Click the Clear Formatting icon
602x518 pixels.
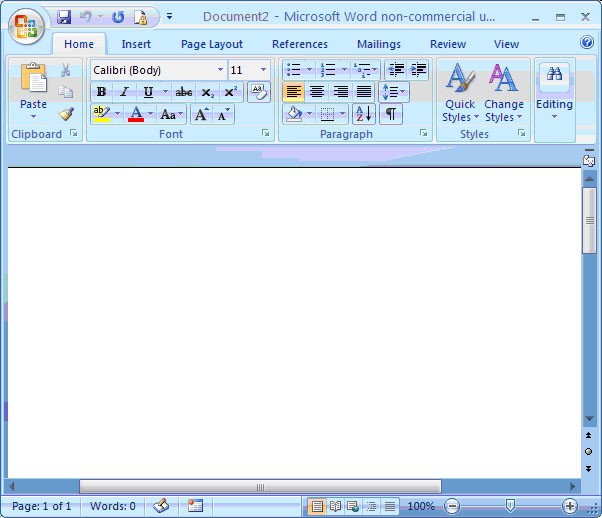pyautogui.click(x=258, y=91)
